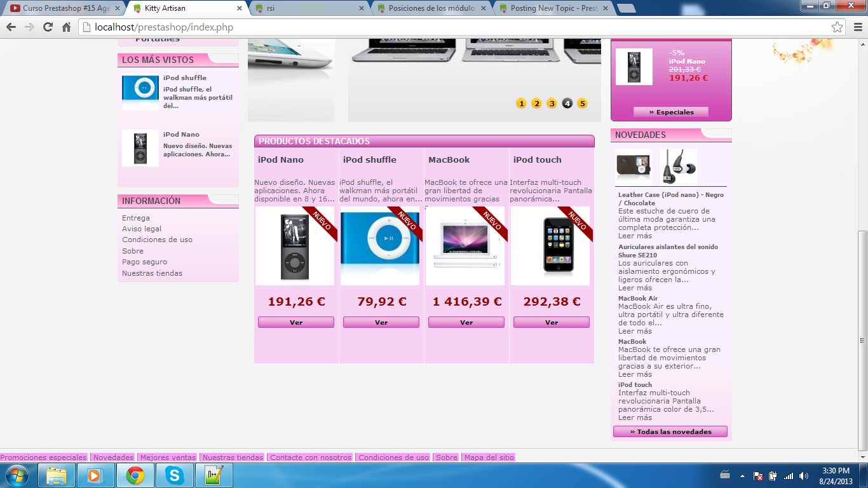Image resolution: width=868 pixels, height=488 pixels.
Task: Open the Aviso legal link
Action: (142, 229)
